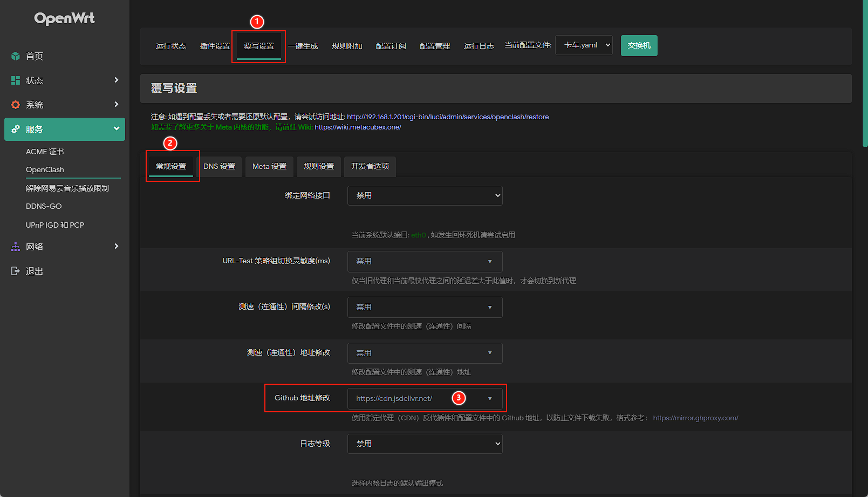This screenshot has height=497, width=868.
Task: Open the 测速（连通性）间隔修改 dropdown
Action: point(425,307)
